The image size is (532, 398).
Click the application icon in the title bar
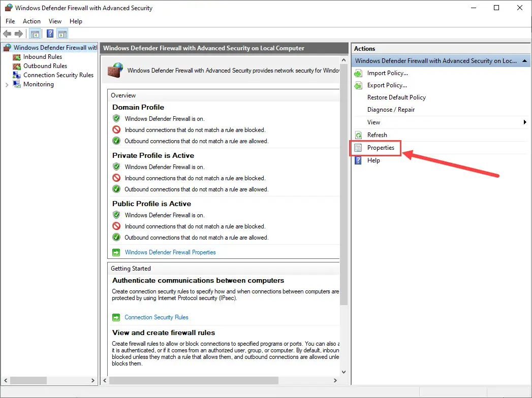click(x=9, y=8)
